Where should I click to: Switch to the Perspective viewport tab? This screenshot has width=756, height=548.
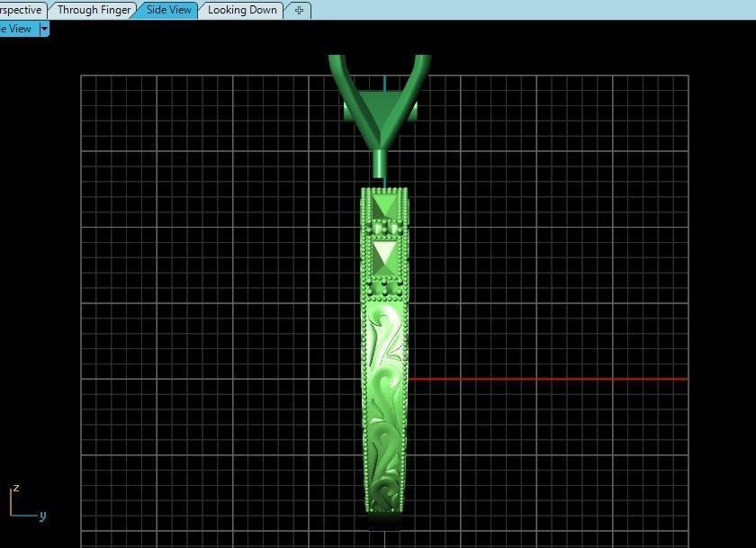click(22, 10)
